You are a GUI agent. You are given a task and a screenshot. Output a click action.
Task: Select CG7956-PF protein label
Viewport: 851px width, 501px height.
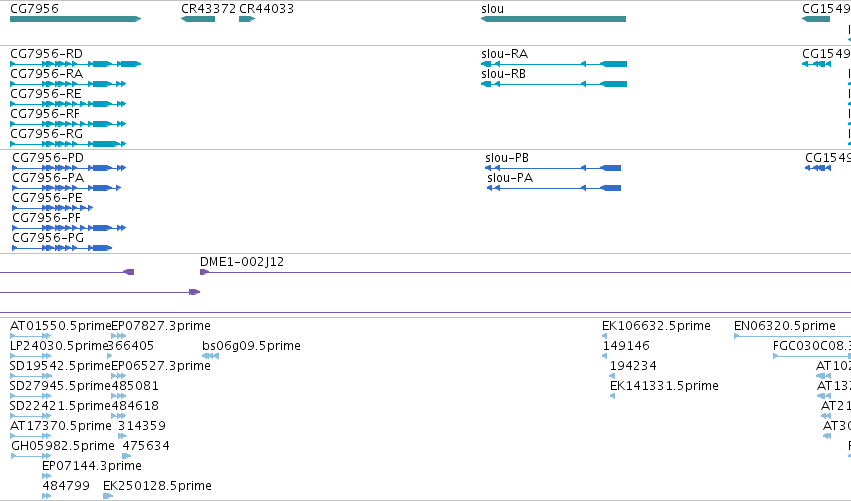[47, 218]
